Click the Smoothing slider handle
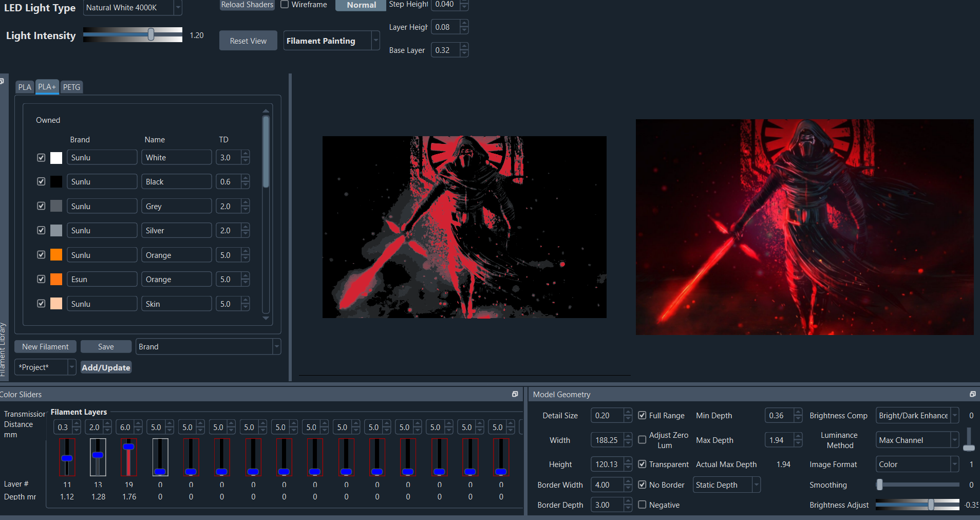The height and width of the screenshot is (520, 980). point(879,485)
